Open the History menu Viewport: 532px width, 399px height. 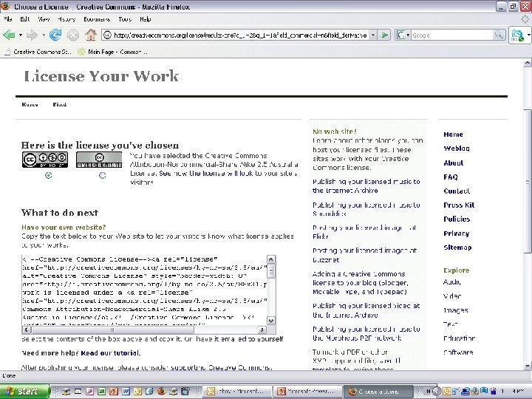(66, 19)
